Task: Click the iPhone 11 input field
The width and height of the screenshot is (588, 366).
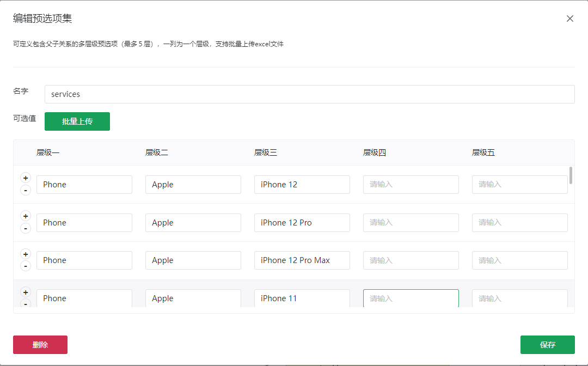Action: pyautogui.click(x=302, y=298)
